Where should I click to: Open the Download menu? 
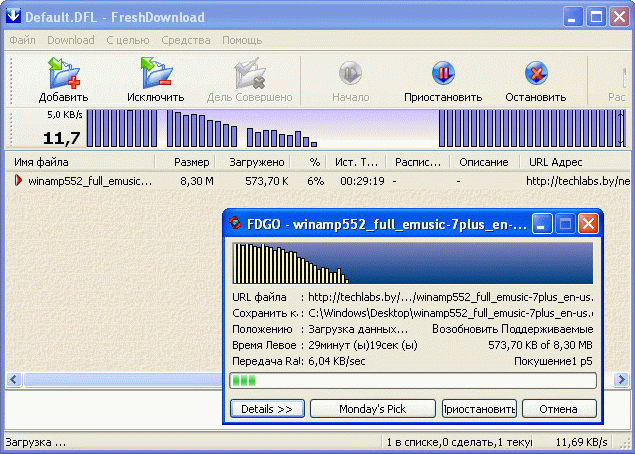click(70, 40)
